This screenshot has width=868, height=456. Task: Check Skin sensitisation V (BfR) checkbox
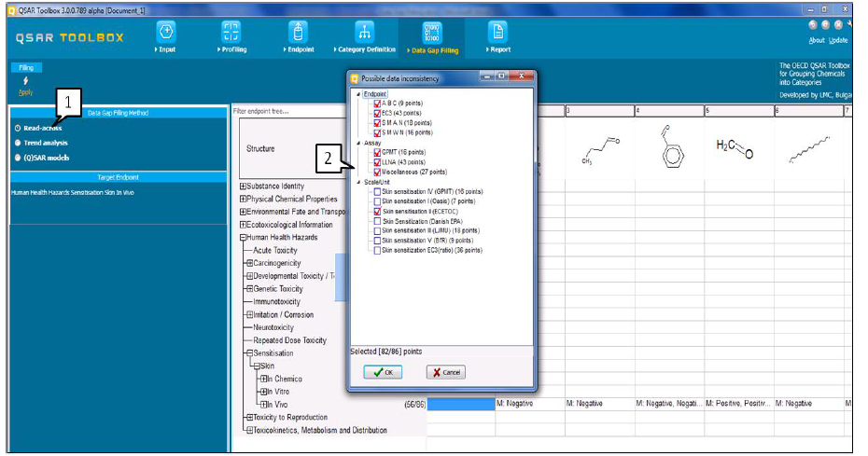tap(378, 241)
